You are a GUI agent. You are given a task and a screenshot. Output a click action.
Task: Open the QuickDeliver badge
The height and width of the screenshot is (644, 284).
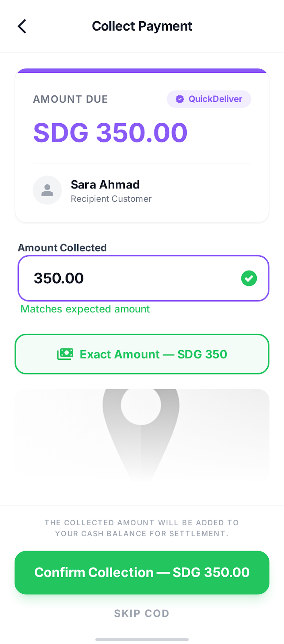[209, 99]
